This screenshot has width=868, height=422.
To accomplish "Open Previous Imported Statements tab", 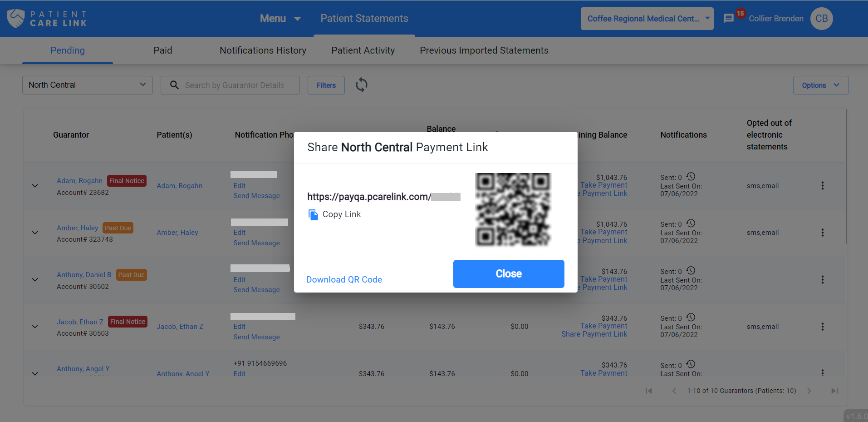I will pos(484,50).
